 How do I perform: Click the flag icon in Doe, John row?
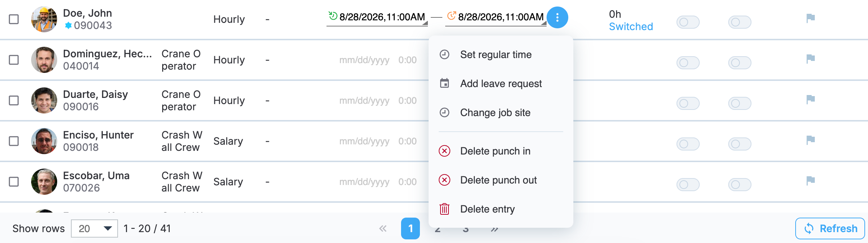click(x=810, y=18)
